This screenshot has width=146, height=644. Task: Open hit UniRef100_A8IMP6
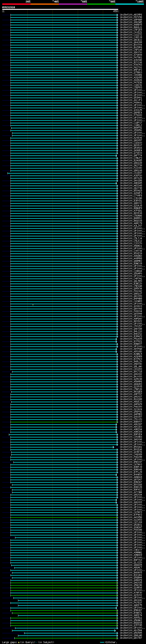131,15
